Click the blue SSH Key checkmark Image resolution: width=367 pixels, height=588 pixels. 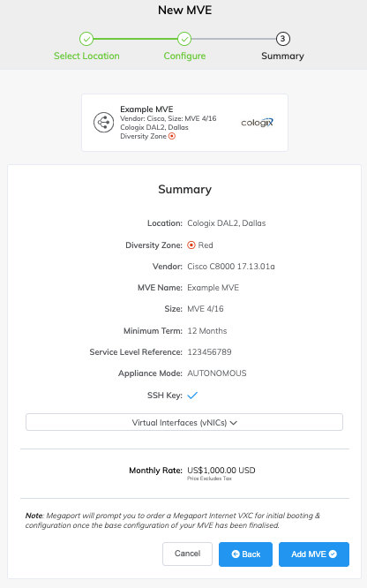pos(192,396)
